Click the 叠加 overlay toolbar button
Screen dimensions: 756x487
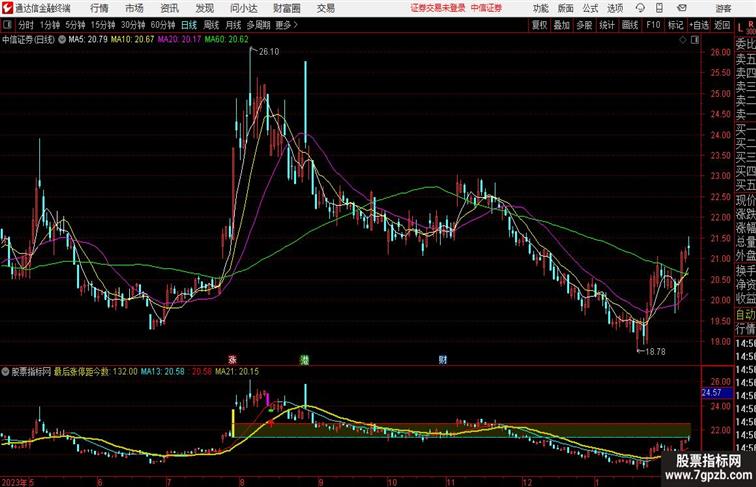click(562, 25)
